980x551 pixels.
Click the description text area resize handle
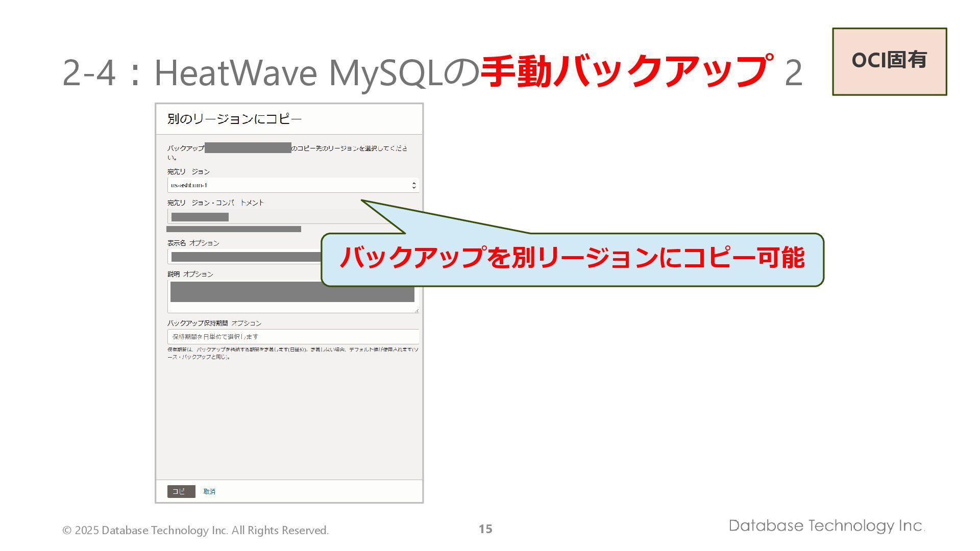tap(416, 310)
